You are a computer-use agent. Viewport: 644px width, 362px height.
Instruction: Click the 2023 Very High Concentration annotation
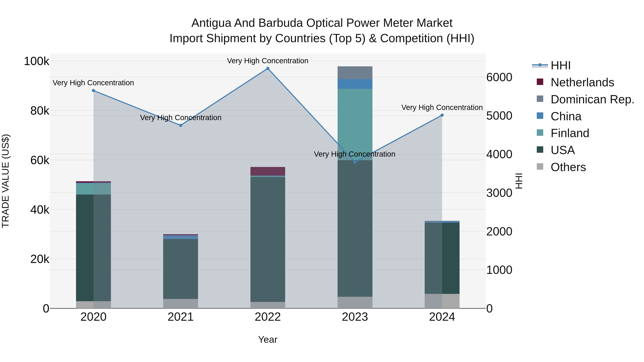click(x=355, y=154)
